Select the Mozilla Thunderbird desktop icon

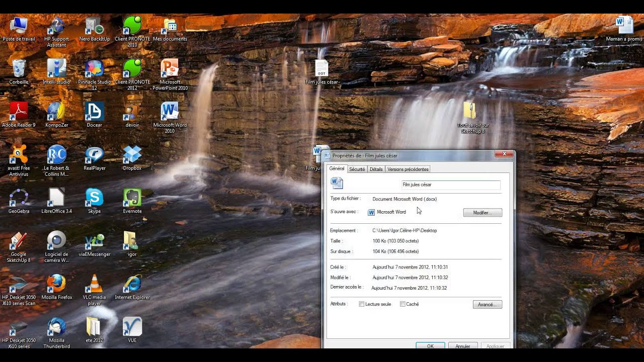pyautogui.click(x=56, y=332)
